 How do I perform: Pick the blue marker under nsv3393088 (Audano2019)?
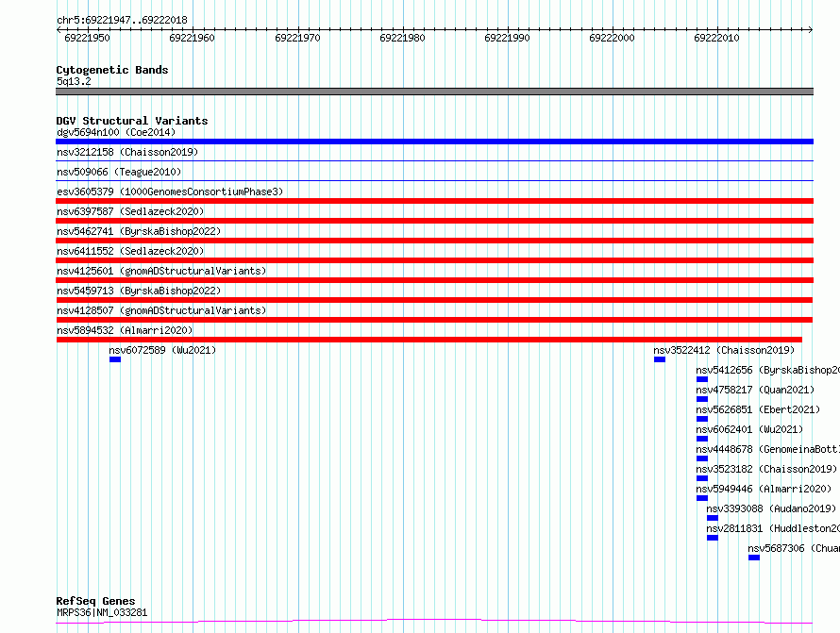[713, 518]
